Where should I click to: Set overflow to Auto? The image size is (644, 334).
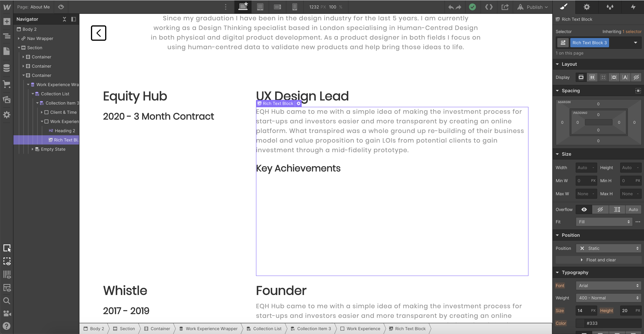click(633, 209)
